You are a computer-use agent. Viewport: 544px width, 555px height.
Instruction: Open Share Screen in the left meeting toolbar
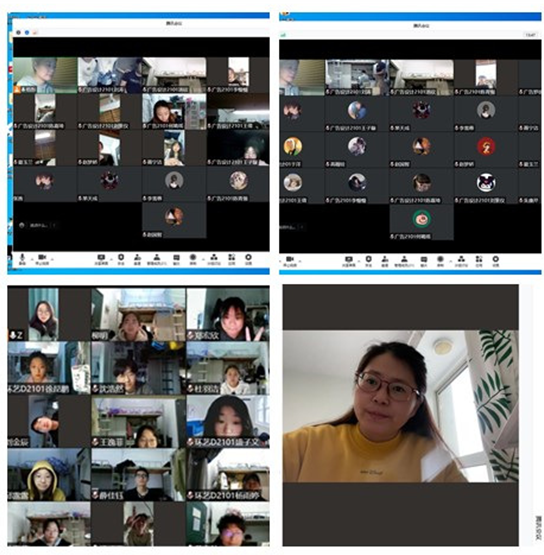[x=101, y=259]
